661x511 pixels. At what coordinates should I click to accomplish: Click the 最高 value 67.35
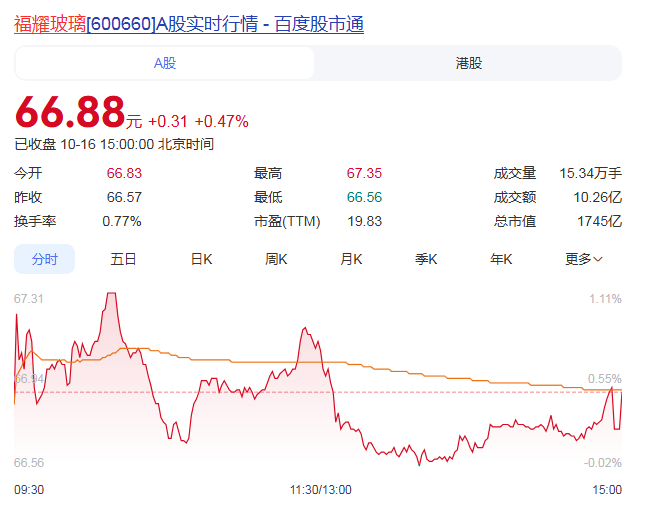[x=364, y=173]
